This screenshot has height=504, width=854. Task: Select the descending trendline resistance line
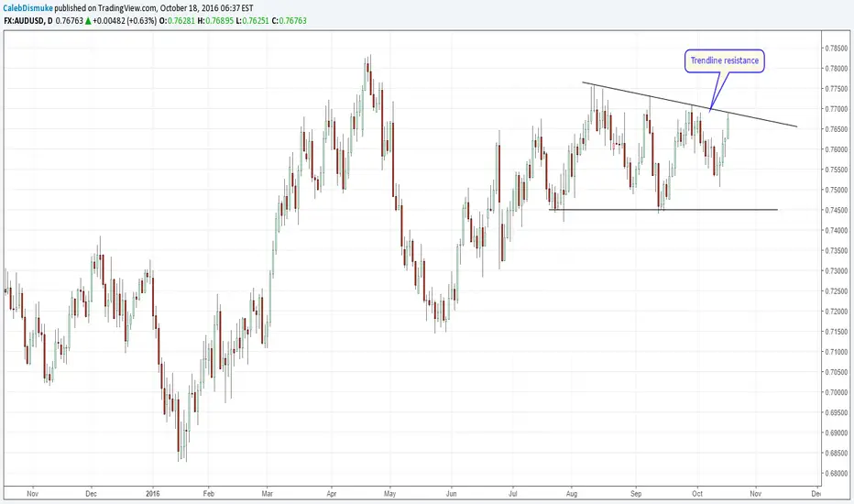click(x=689, y=104)
